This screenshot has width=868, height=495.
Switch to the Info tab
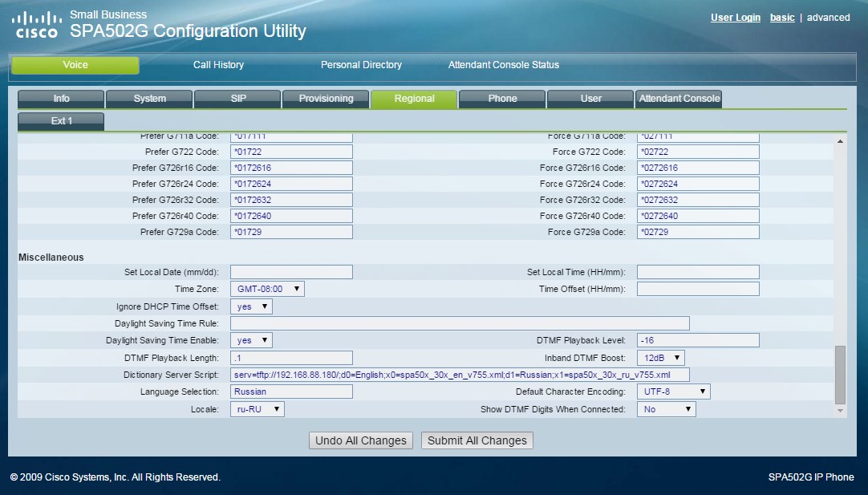click(x=61, y=99)
